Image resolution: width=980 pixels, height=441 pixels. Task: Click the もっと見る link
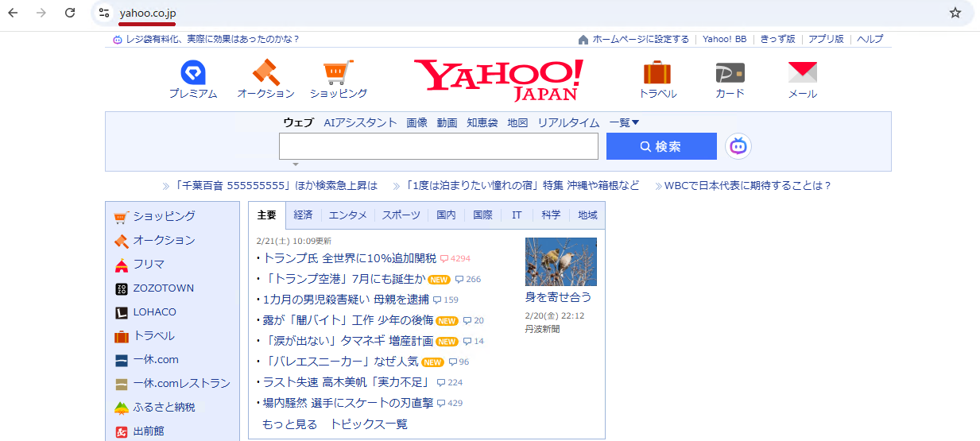[289, 424]
